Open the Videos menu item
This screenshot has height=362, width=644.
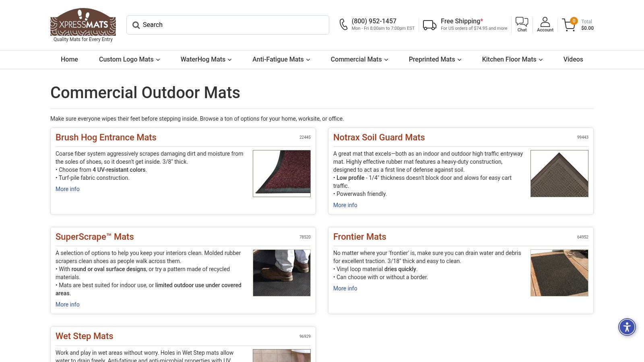click(x=573, y=60)
